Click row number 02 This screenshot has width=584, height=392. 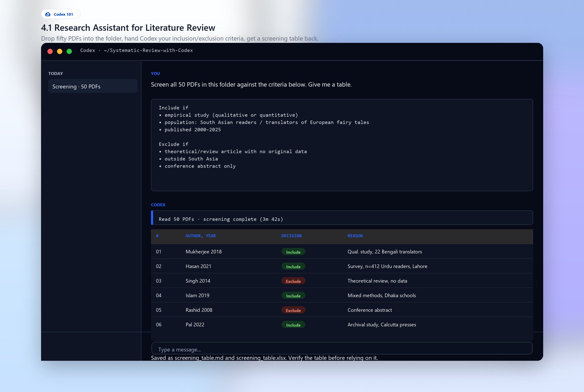tap(159, 266)
